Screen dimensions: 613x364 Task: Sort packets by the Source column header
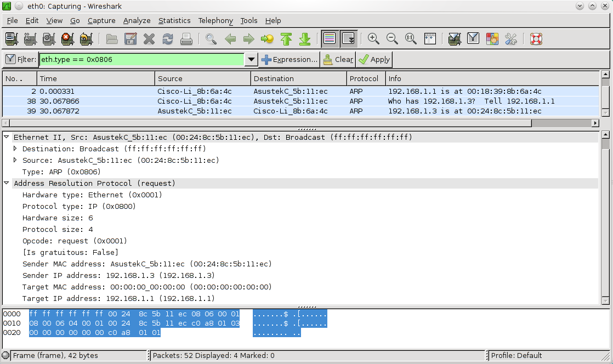coord(202,78)
